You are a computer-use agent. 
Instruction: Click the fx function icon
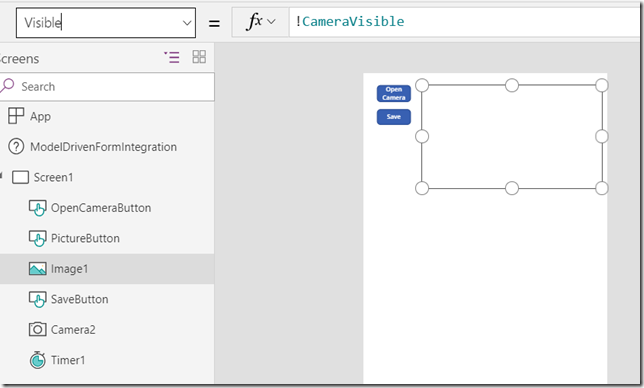coord(254,21)
